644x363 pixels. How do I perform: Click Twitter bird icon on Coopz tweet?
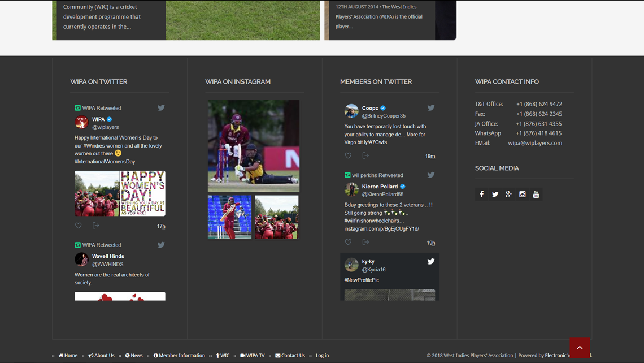[x=431, y=107]
